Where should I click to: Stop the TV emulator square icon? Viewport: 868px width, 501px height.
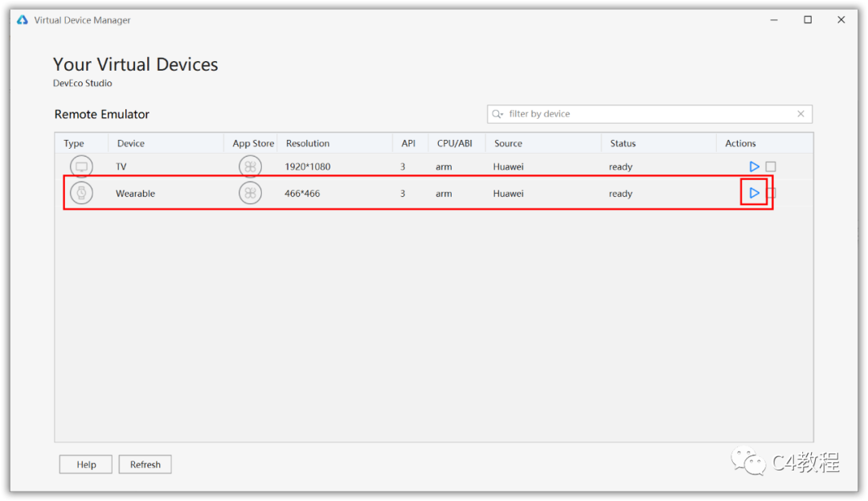(771, 166)
